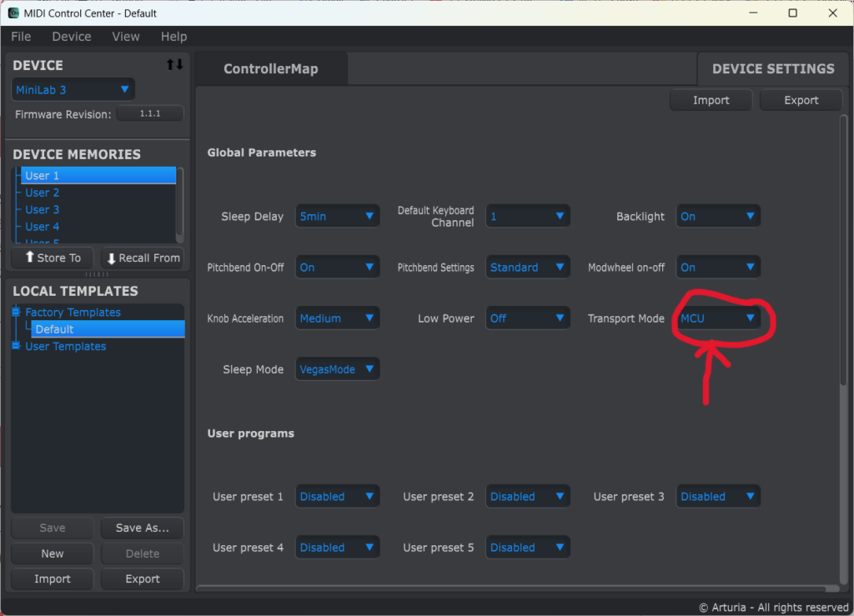Click Export in Device Settings panel
The image size is (854, 616).
(801, 100)
